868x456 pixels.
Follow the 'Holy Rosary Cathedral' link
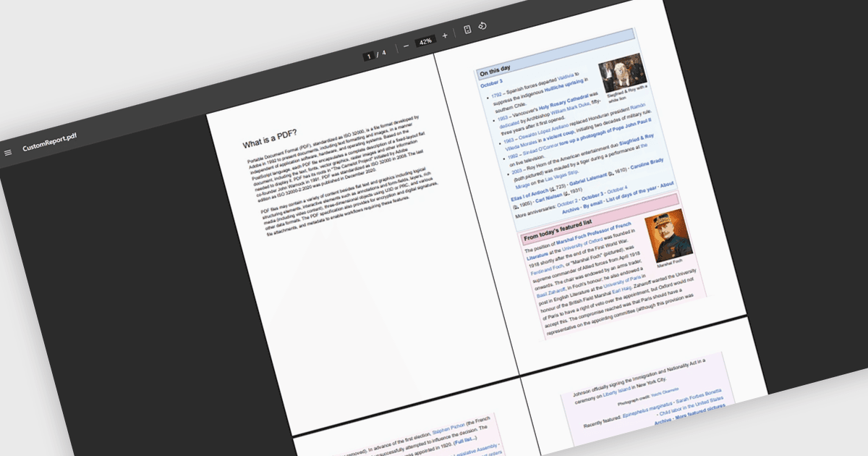565,102
